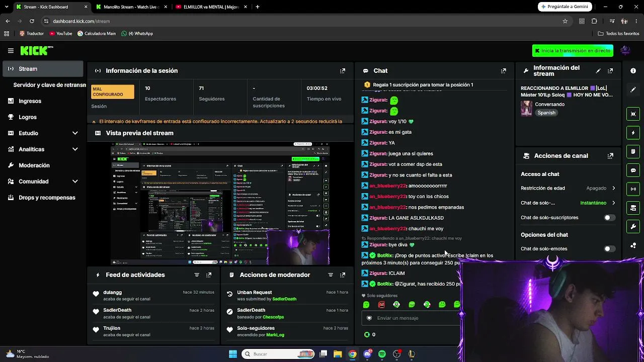Image resolution: width=644 pixels, height=362 pixels.
Task: Open Logros in the sidebar
Action: click(43, 117)
